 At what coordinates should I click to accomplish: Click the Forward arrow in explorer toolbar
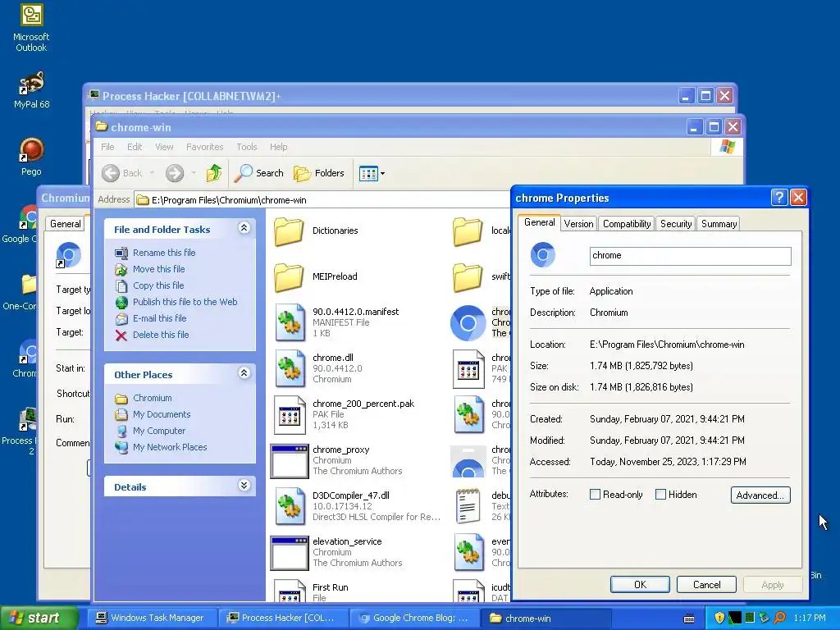tap(175, 173)
